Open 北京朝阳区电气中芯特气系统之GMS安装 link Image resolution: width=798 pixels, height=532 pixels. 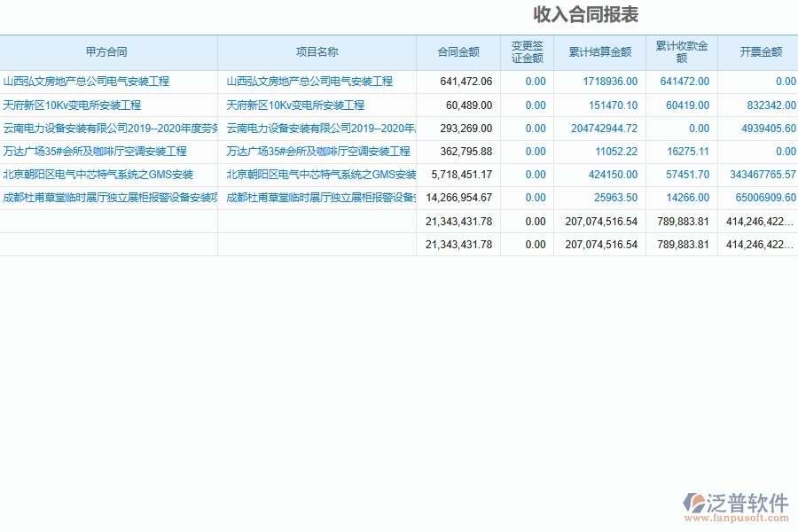pyautogui.click(x=98, y=174)
